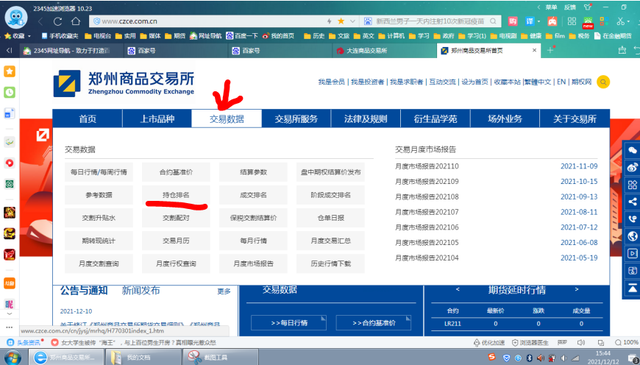Open 月度市场报告202107 link
Viewport: 640px width, 365px height.
point(427,212)
